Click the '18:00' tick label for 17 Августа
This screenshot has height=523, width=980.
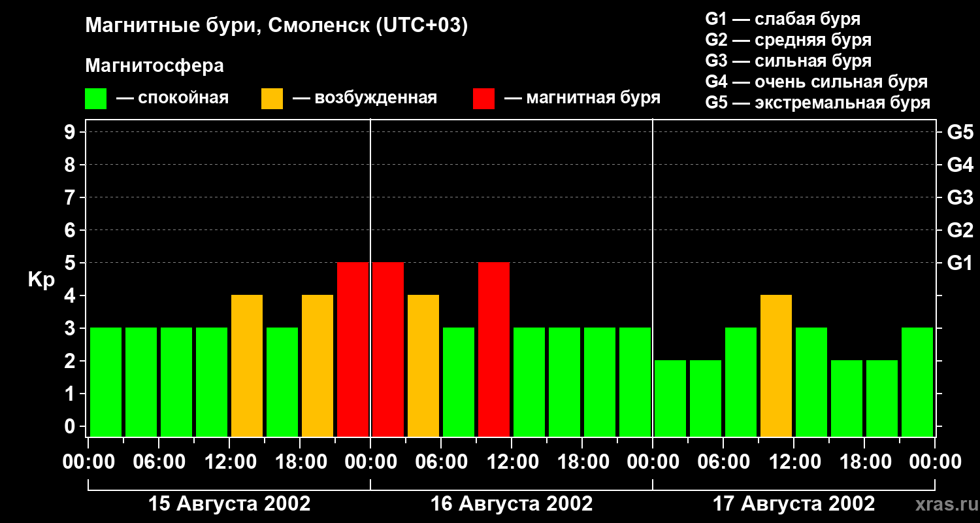[864, 462]
